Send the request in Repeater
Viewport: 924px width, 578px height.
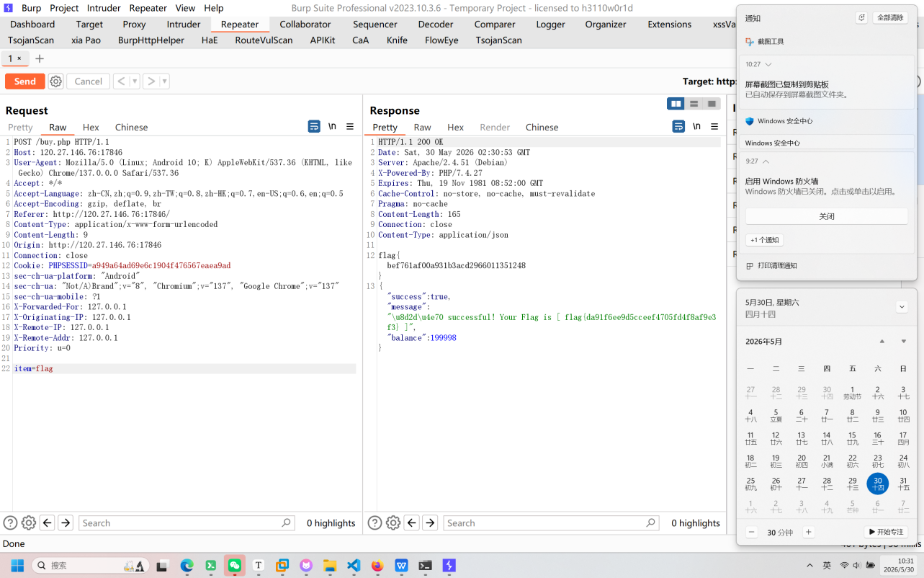click(x=25, y=81)
